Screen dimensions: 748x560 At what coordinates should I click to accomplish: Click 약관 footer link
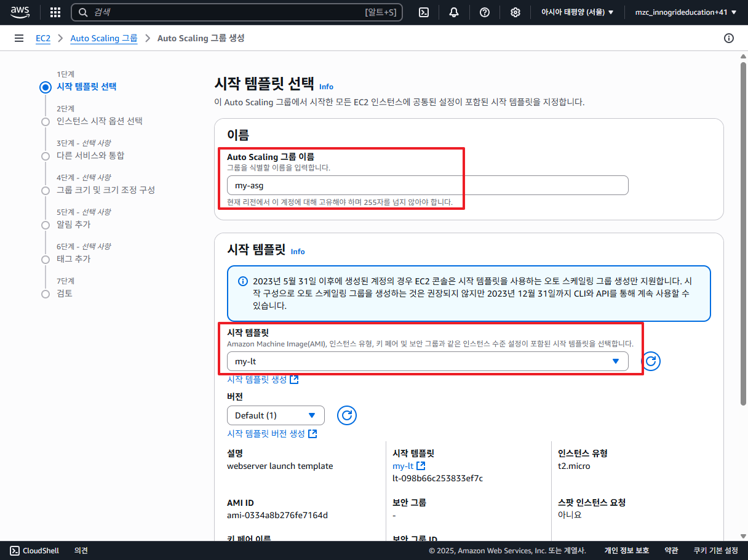point(671,551)
